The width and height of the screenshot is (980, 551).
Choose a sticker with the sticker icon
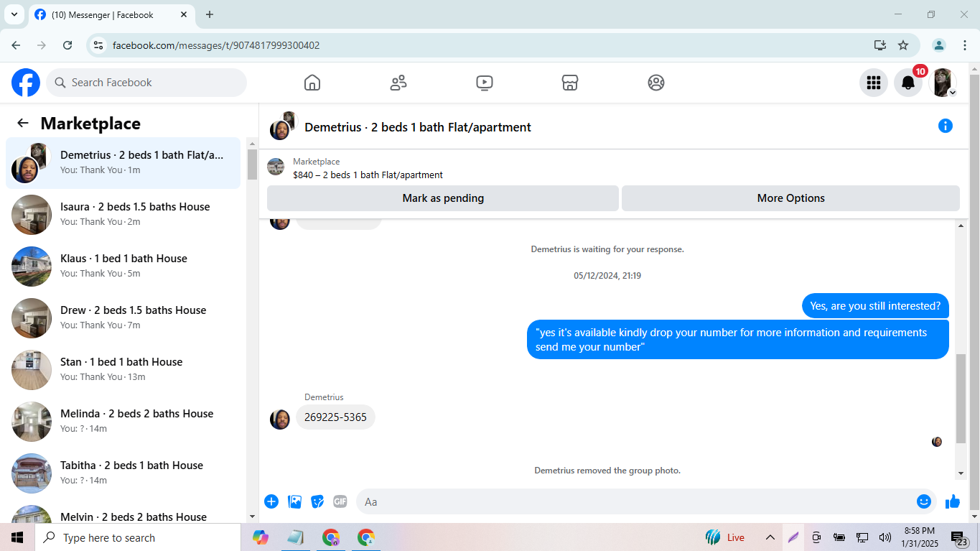(317, 501)
